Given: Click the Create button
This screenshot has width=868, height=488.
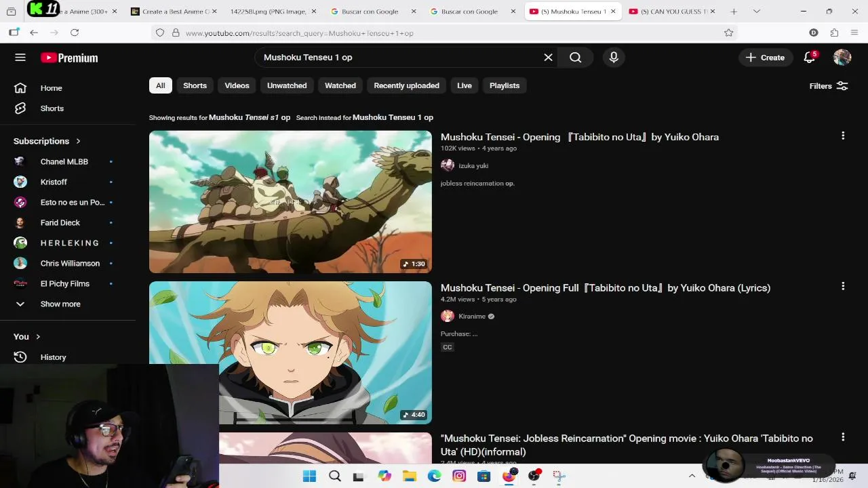Looking at the screenshot, I should coord(765,58).
